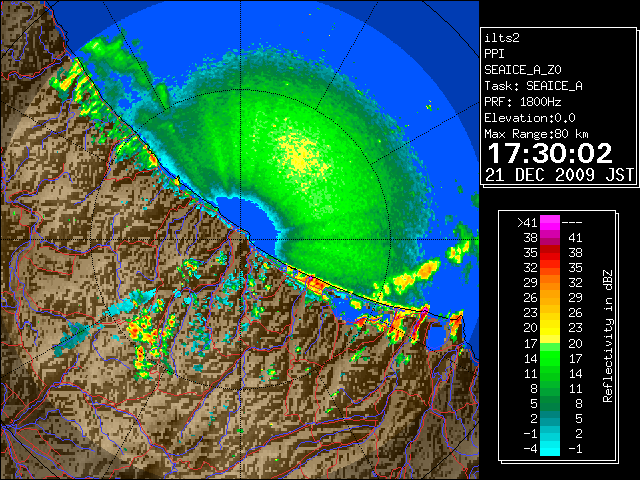Viewport: 640px width, 480px height.
Task: Select the "Elevation:0.0" value
Action: (530, 118)
